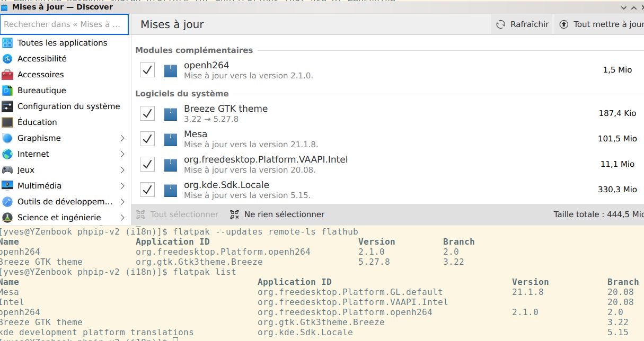Uncheck the openh264 update checkbox

click(x=147, y=70)
